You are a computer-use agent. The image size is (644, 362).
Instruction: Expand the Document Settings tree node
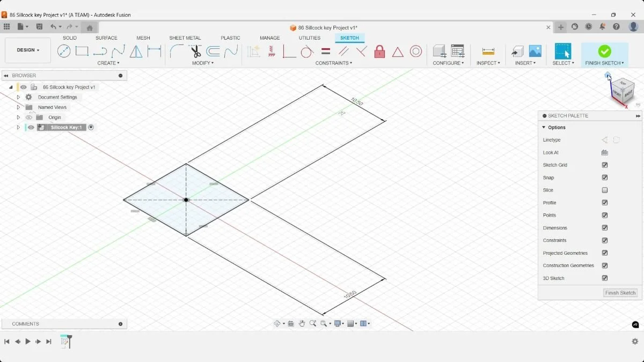coord(18,98)
